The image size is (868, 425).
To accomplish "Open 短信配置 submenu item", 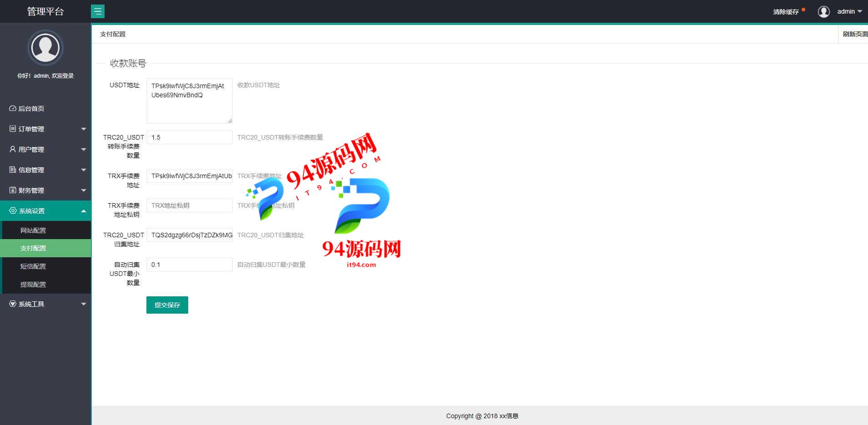I will pos(45,266).
